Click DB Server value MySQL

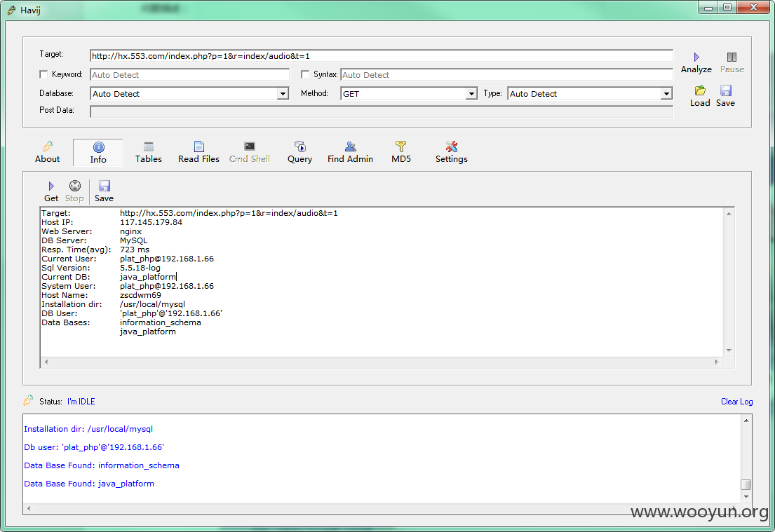pos(133,240)
